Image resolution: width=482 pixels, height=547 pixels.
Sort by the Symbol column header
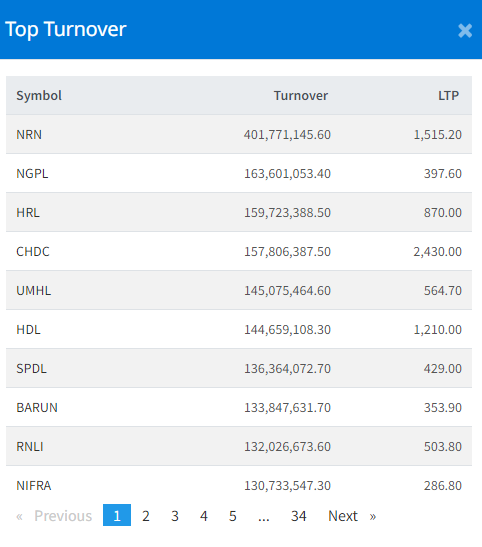click(39, 95)
